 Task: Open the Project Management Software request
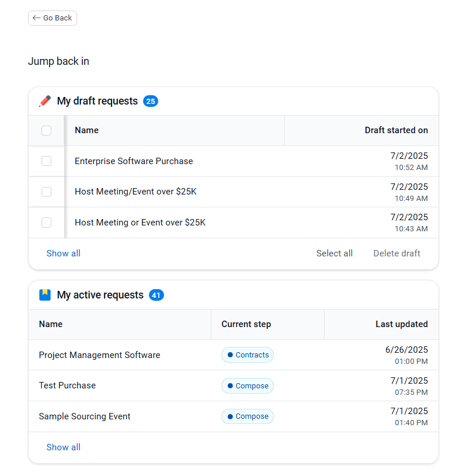click(x=99, y=355)
